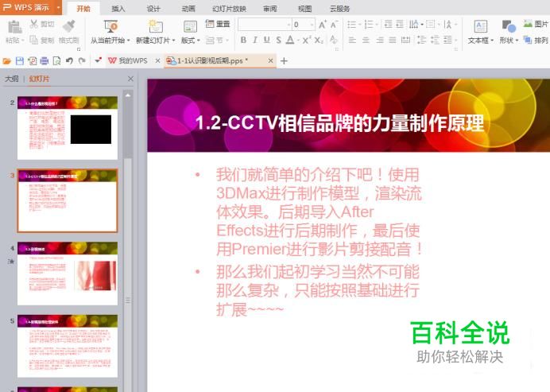This screenshot has height=392, width=550.
Task: Click the 粘贴 paste clipboard icon
Action: (14, 27)
